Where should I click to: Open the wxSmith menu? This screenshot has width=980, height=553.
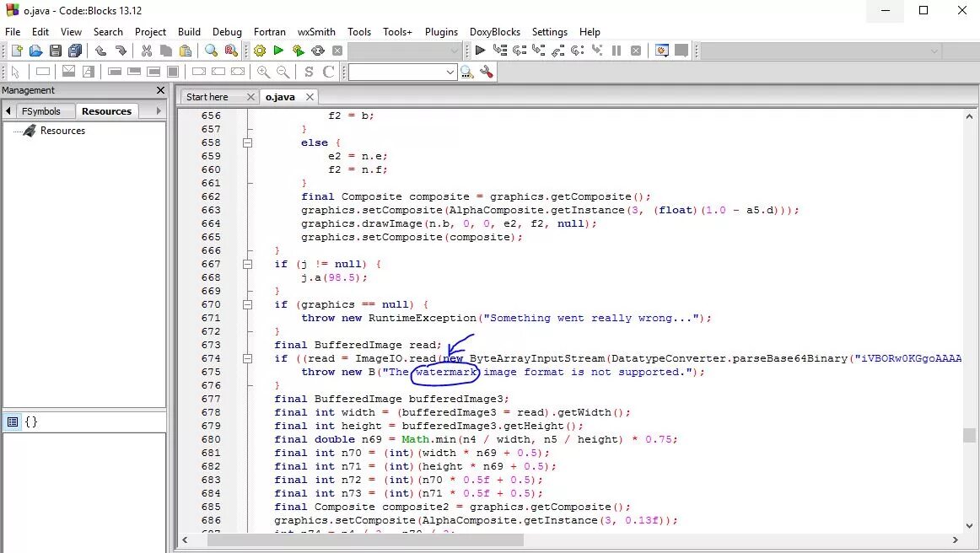pyautogui.click(x=316, y=32)
